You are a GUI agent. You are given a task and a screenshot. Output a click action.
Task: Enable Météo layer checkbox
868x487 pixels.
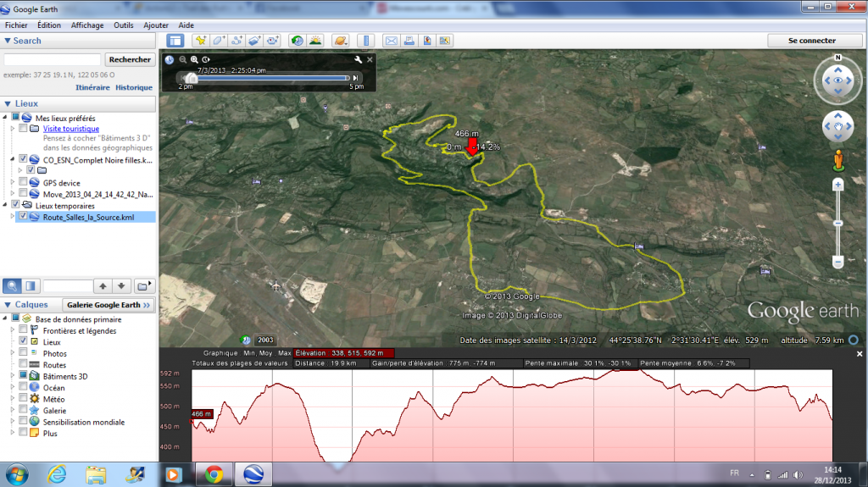(x=23, y=398)
